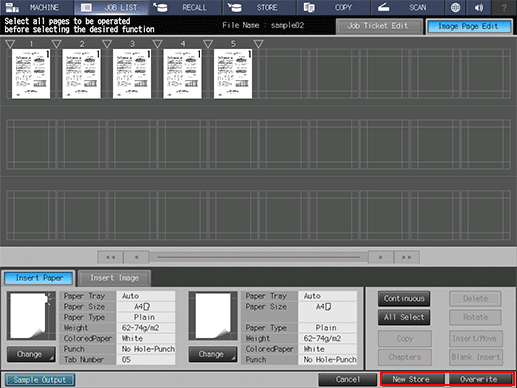The image size is (517, 388).
Task: Open the globe language icon
Action: (x=455, y=7)
